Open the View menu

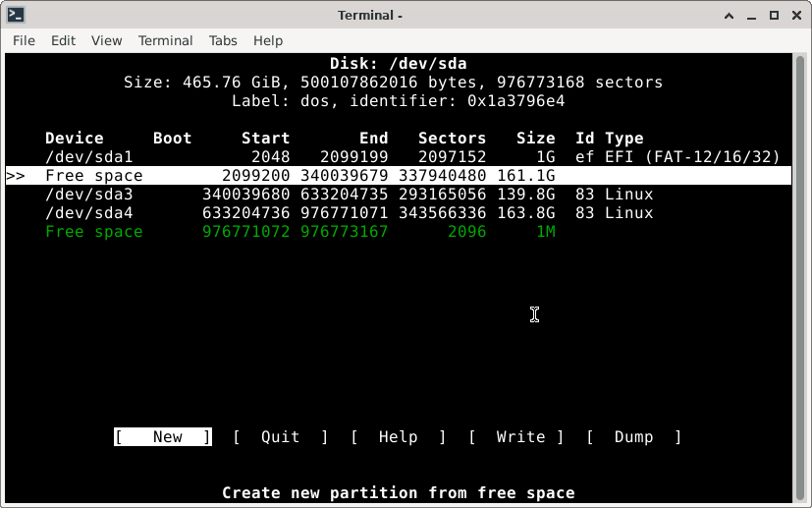tap(106, 40)
